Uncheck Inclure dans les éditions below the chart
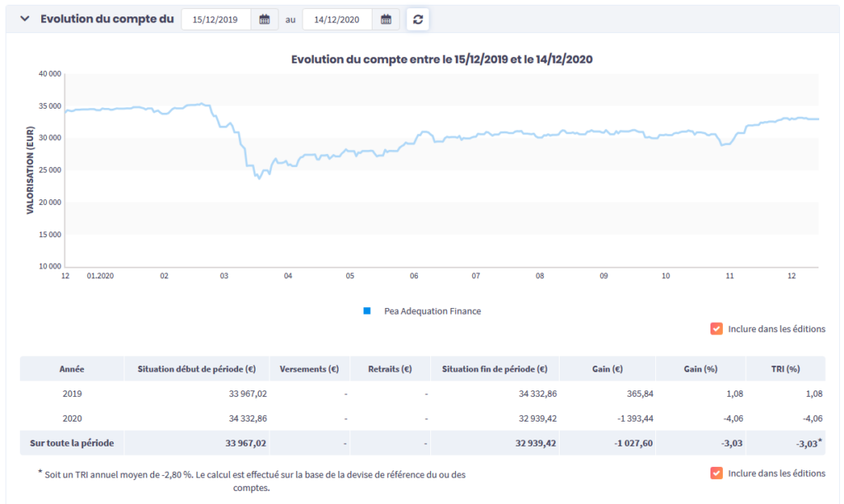Screen dimensions: 844x504 click(x=716, y=329)
